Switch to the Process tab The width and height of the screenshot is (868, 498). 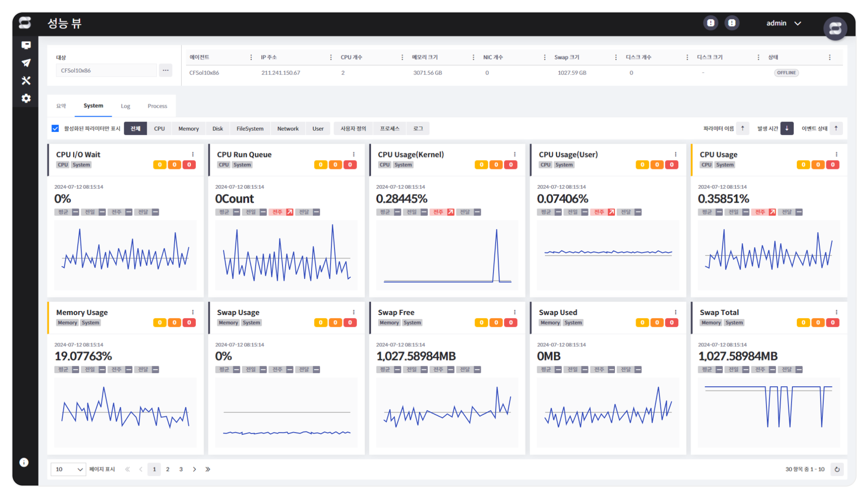[x=157, y=106]
